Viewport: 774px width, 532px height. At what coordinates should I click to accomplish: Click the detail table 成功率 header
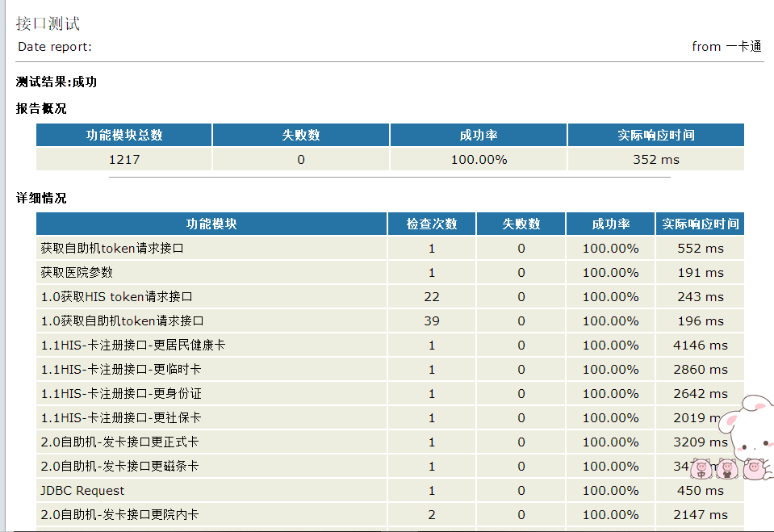(611, 224)
